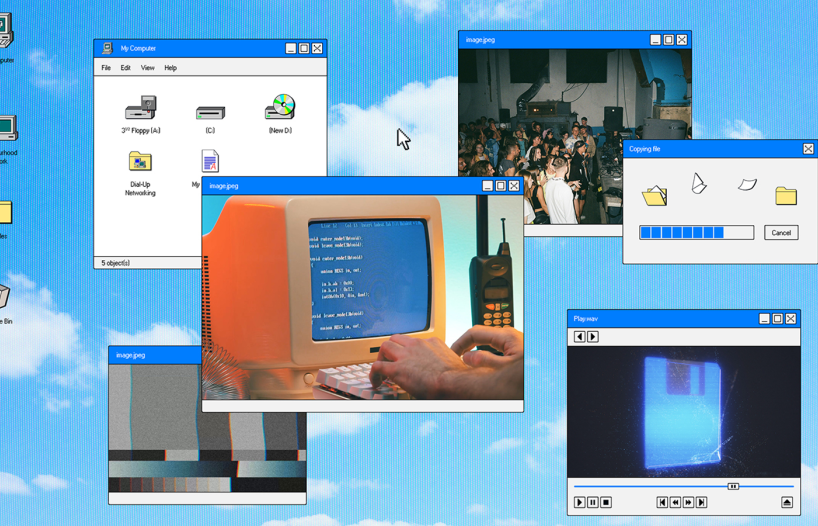Image resolution: width=818 pixels, height=526 pixels.
Task: Click the destination folder in Copying file dialog
Action: 786,195
